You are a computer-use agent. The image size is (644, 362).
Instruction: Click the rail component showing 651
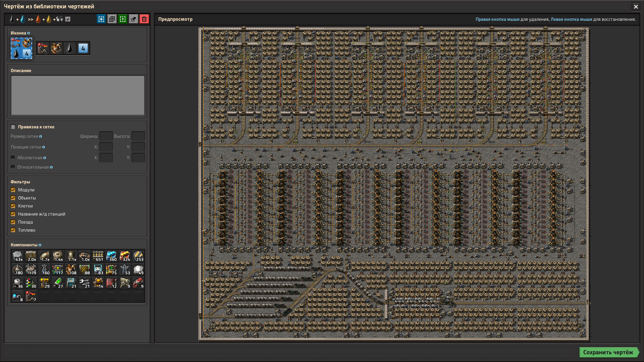tap(98, 256)
